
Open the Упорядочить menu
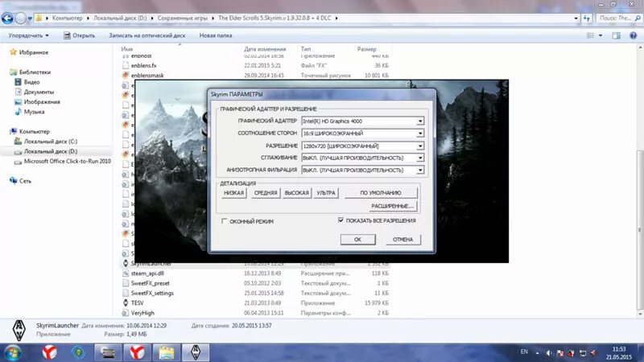point(29,35)
